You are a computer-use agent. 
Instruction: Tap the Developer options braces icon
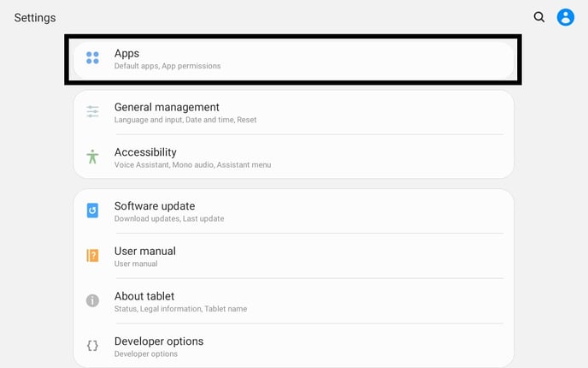click(93, 346)
